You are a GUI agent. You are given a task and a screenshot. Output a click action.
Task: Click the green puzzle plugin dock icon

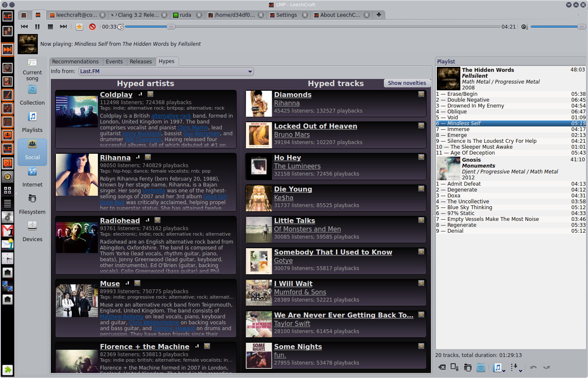(8, 370)
